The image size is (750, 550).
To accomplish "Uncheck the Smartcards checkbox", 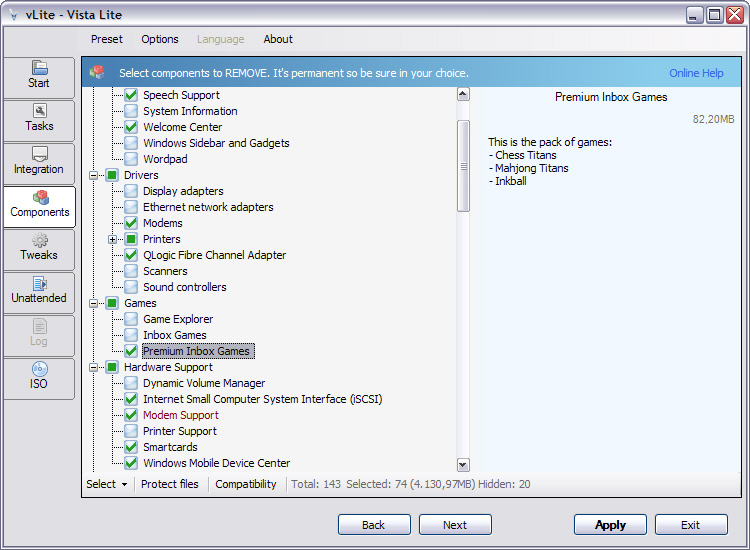I will point(131,447).
